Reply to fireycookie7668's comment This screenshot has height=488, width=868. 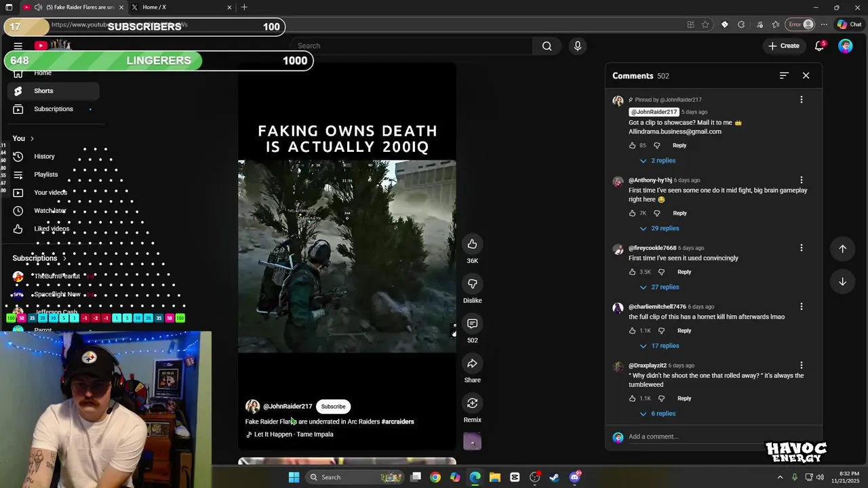coord(684,272)
